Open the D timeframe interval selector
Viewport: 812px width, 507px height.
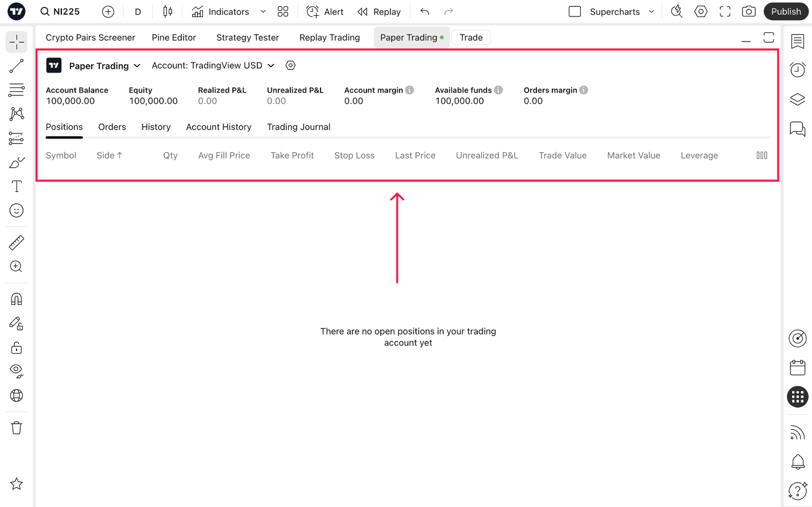coord(138,11)
